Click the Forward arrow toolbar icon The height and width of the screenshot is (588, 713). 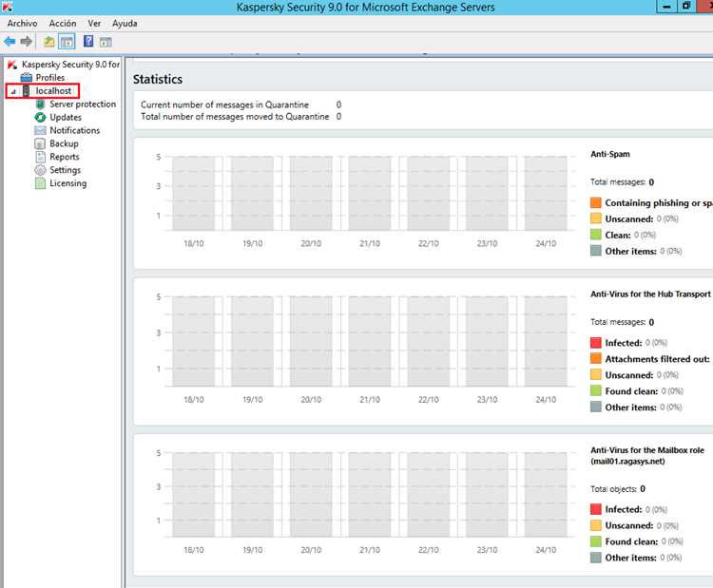(x=27, y=42)
